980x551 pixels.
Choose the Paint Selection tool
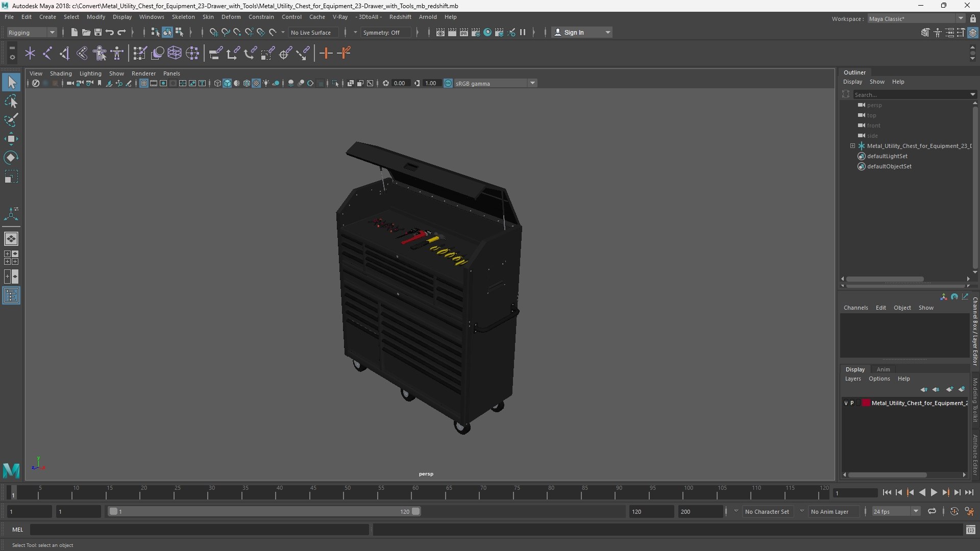11,120
